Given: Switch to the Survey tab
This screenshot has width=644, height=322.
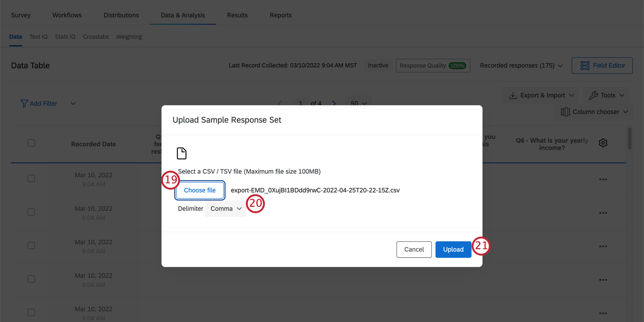Looking at the screenshot, I should pos(21,15).
